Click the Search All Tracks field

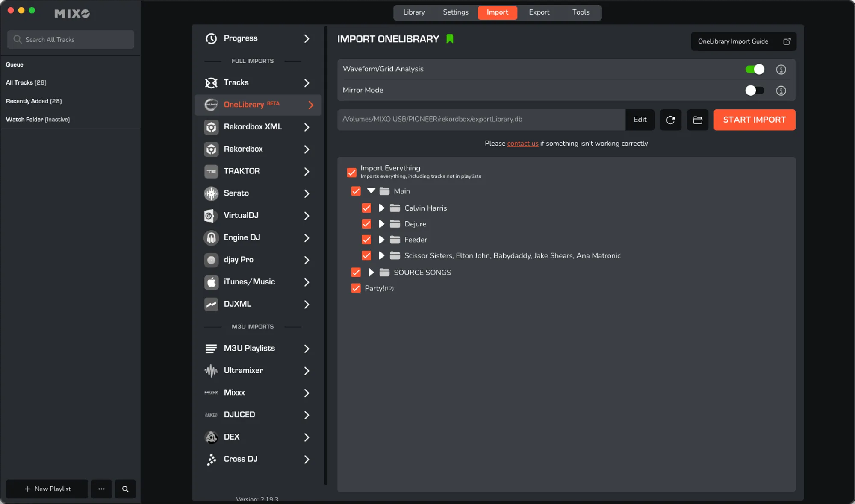pos(71,40)
